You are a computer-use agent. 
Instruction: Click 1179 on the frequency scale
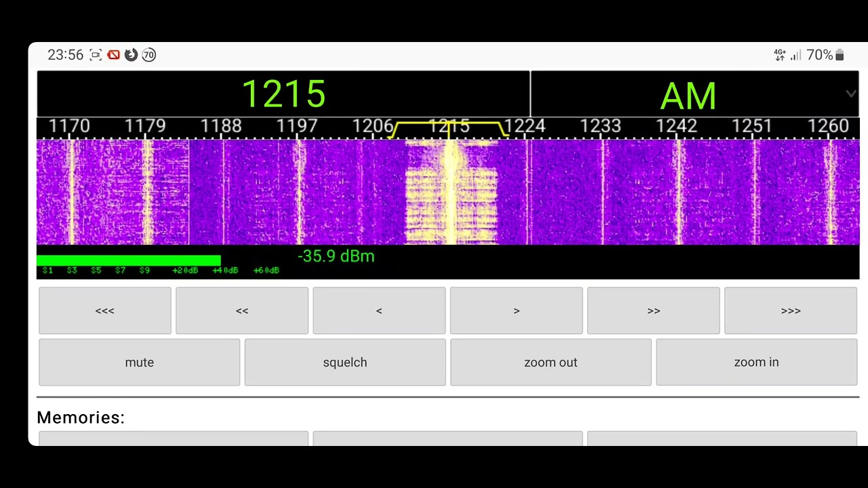click(145, 127)
